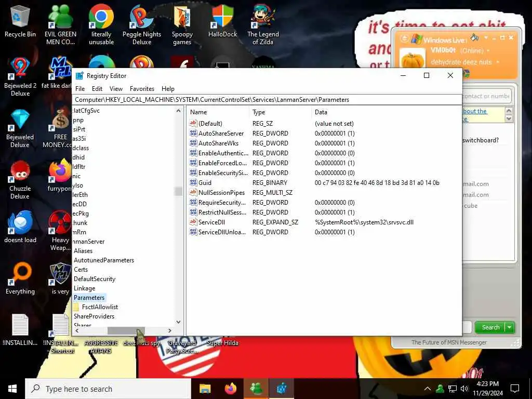Screen dimensions: 532x399
Task: Open Heavy Weap... desktop shortcut
Action: coord(60,231)
